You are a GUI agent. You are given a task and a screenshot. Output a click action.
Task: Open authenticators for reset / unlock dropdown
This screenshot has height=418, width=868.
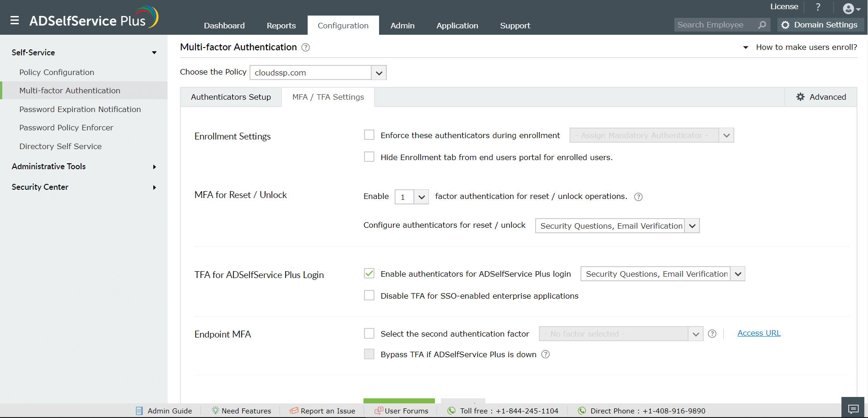(x=617, y=226)
